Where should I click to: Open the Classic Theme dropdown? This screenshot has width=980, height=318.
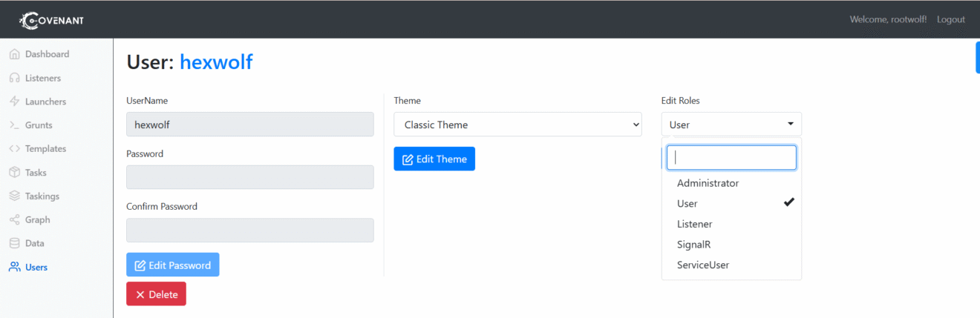pos(517,125)
